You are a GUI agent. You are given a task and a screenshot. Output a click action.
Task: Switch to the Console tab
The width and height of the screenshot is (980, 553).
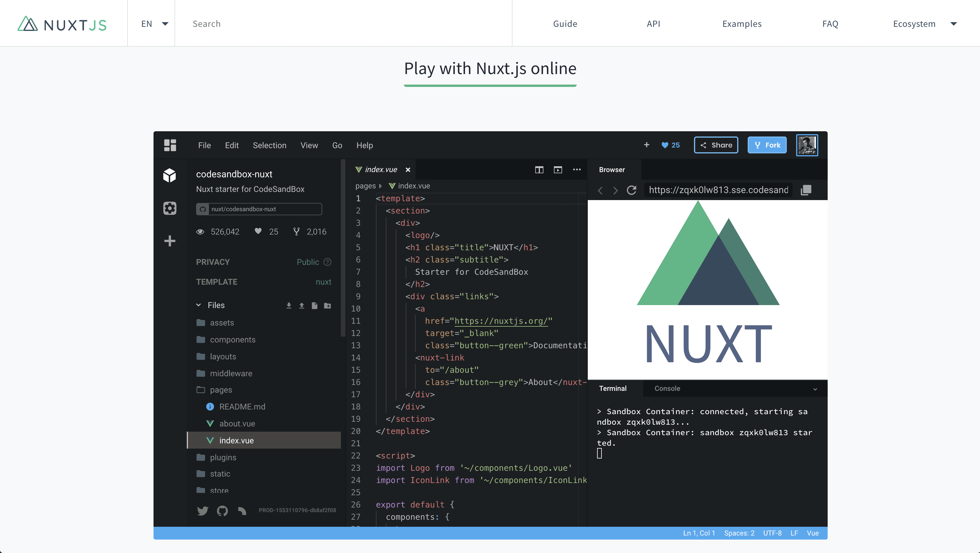[x=667, y=388]
